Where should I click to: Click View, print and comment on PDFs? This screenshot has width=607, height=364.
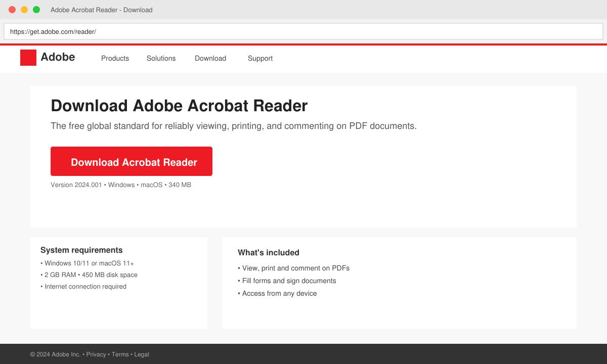(x=293, y=268)
